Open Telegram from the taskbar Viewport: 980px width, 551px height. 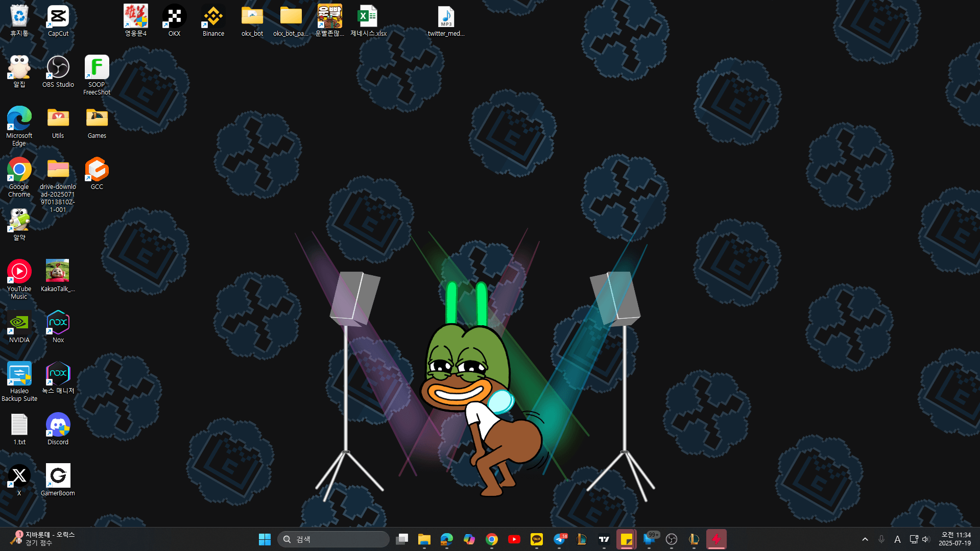559,539
